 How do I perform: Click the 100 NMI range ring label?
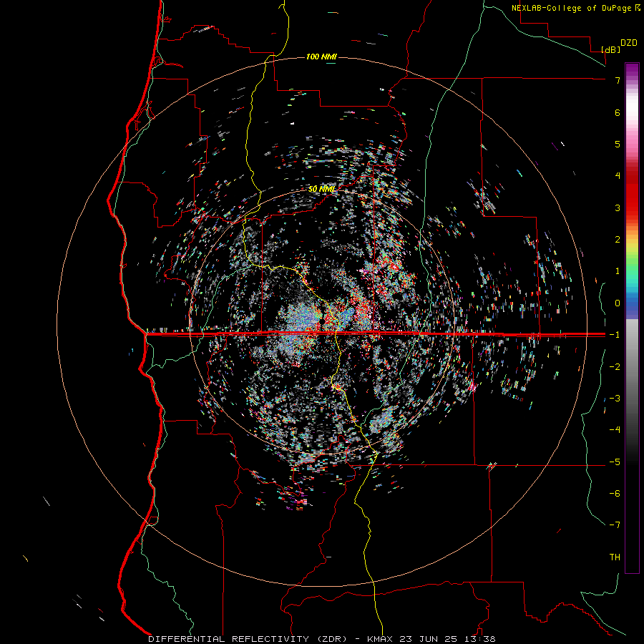click(x=321, y=57)
